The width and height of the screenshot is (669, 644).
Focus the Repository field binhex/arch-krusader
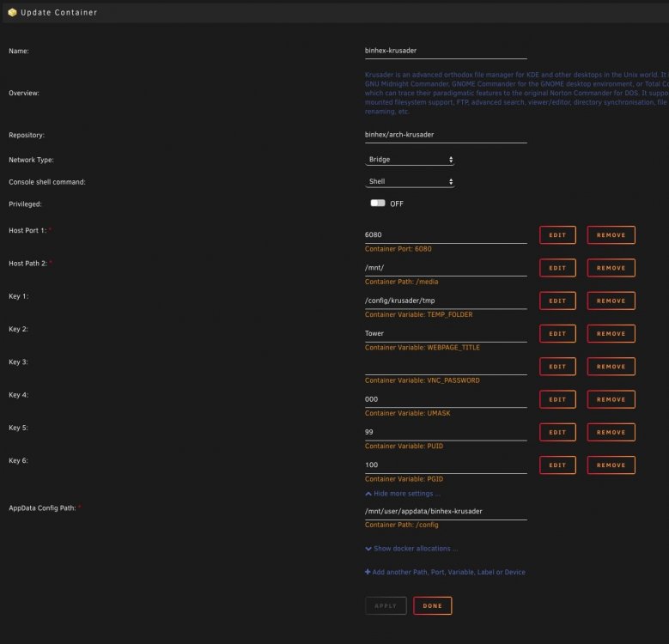[x=446, y=135]
